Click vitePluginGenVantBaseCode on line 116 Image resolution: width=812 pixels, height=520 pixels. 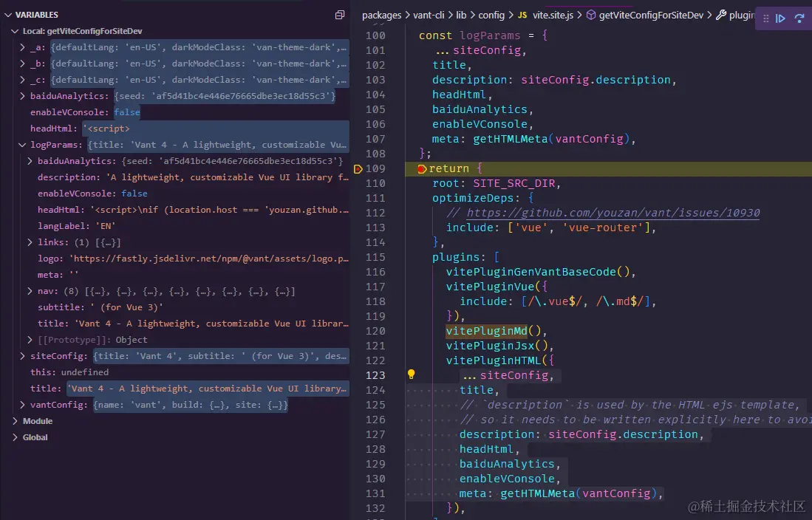pyautogui.click(x=530, y=272)
